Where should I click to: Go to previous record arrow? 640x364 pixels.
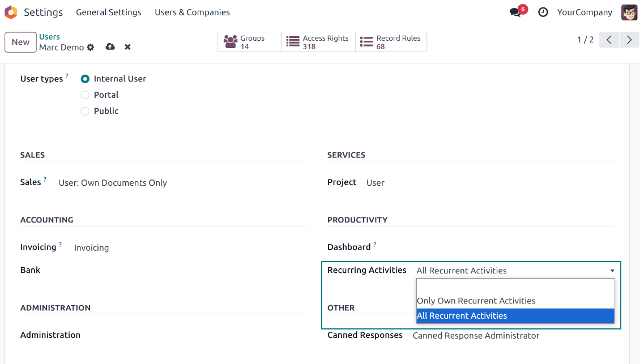pos(609,40)
